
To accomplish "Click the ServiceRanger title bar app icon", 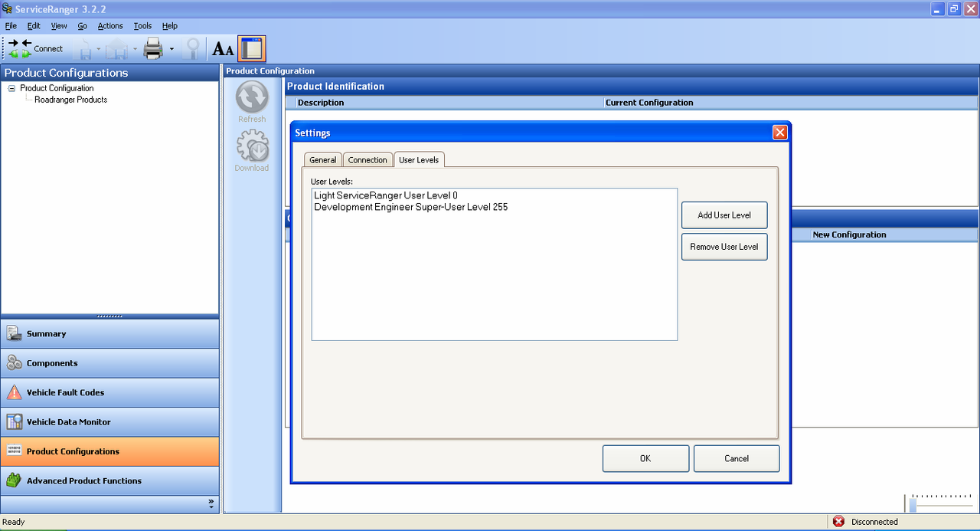I will [x=7, y=8].
